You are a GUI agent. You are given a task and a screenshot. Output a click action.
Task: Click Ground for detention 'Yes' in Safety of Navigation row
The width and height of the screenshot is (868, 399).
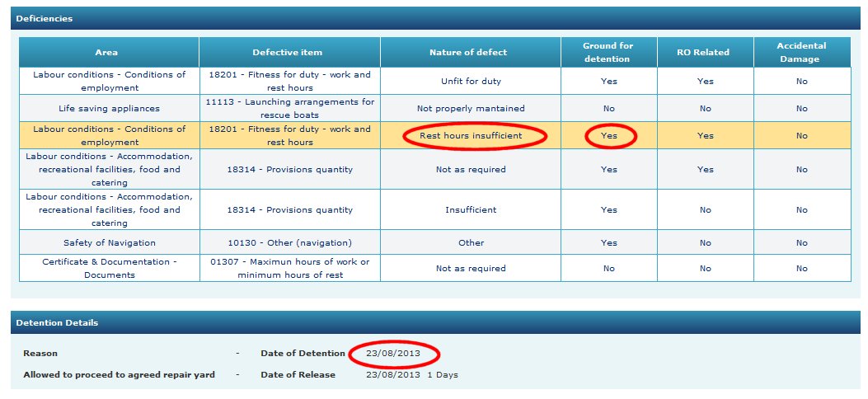[x=609, y=242]
